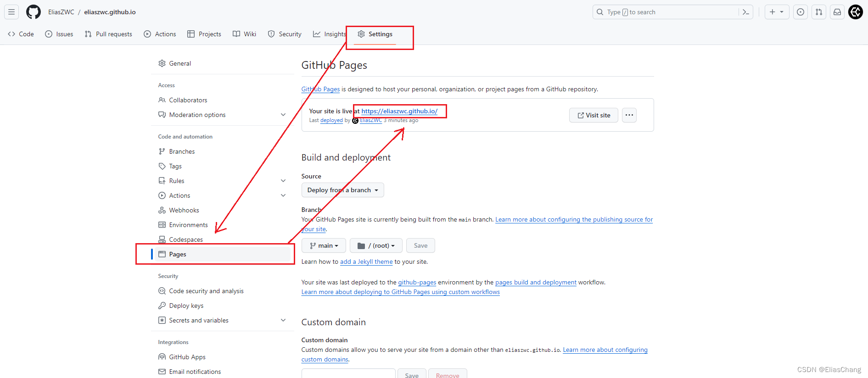
Task: Open Code security and analysis
Action: 223,291
